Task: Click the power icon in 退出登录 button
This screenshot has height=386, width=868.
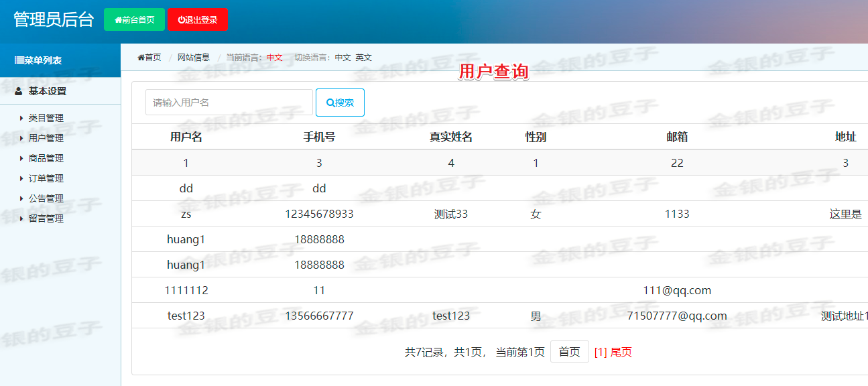Action: [x=181, y=20]
